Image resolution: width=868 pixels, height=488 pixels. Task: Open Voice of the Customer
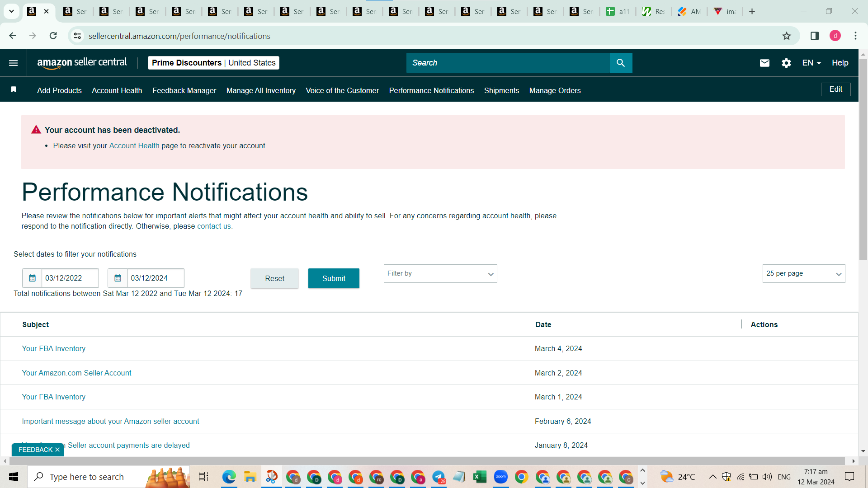[x=342, y=90]
